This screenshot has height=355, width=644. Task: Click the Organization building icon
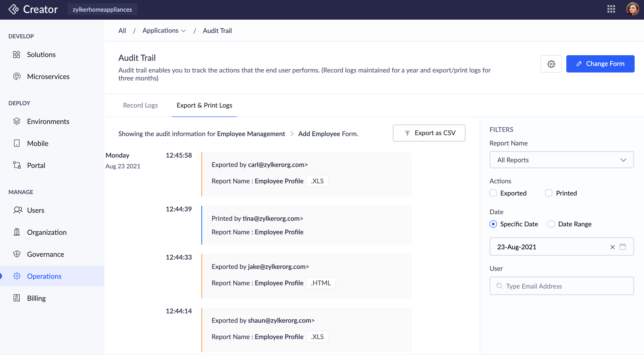click(17, 232)
